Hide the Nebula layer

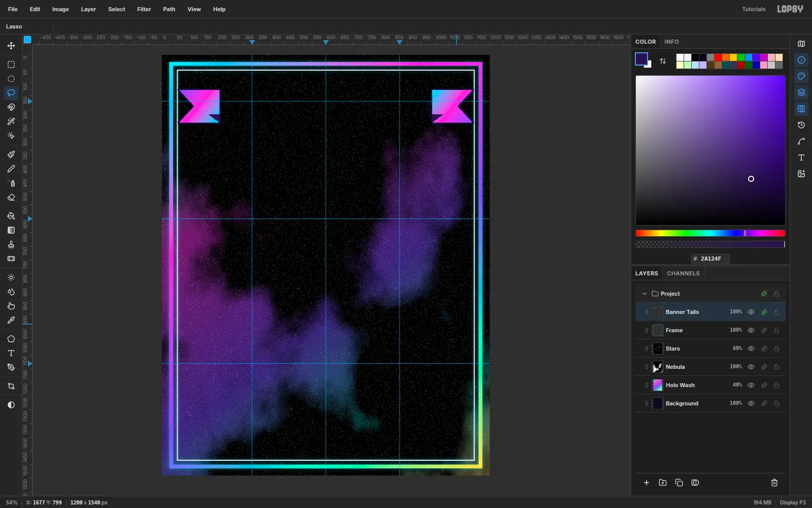[751, 367]
